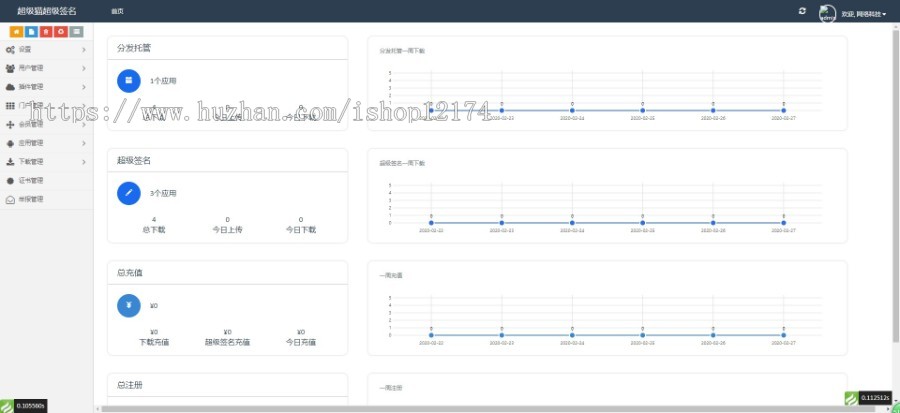Expand the 应用管理 menu chevron
900x413 pixels.
tap(84, 143)
